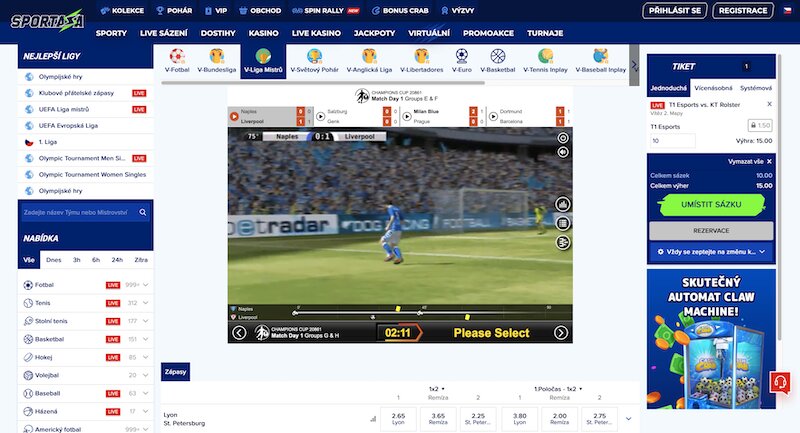Open the 1.Poločas - 1x2 dropdown

coord(560,389)
